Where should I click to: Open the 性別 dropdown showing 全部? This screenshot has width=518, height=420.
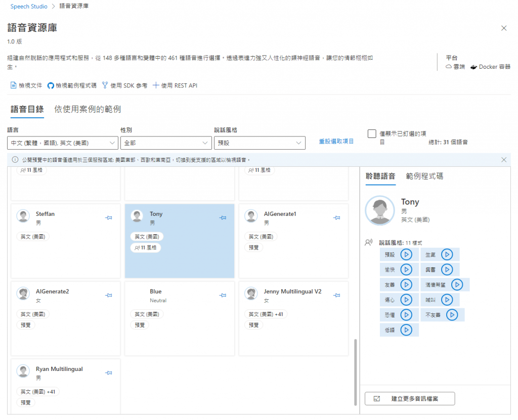166,143
